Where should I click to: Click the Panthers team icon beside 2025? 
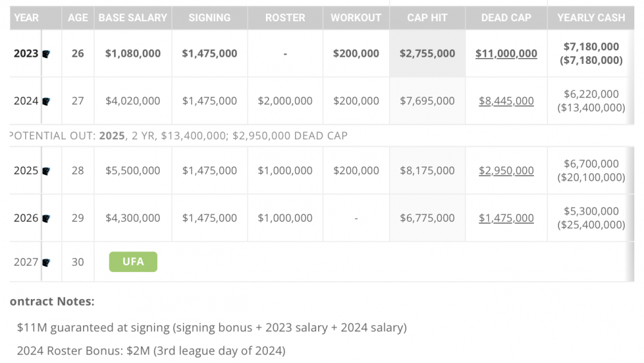click(46, 172)
